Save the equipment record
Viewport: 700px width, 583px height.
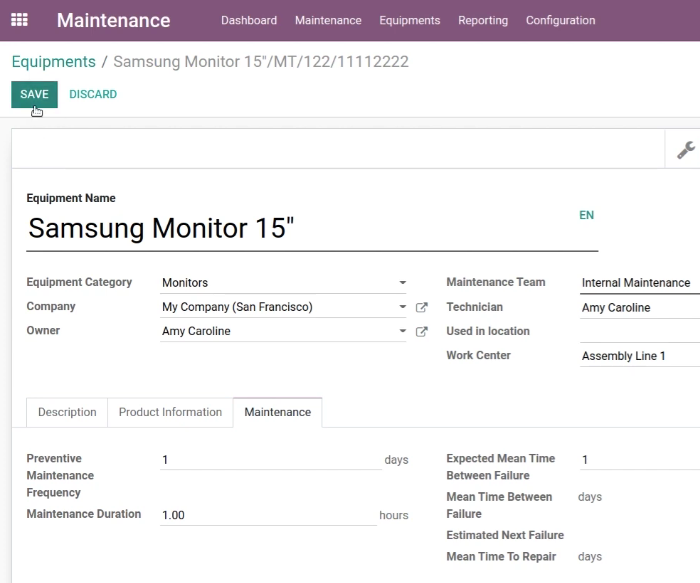click(x=34, y=94)
